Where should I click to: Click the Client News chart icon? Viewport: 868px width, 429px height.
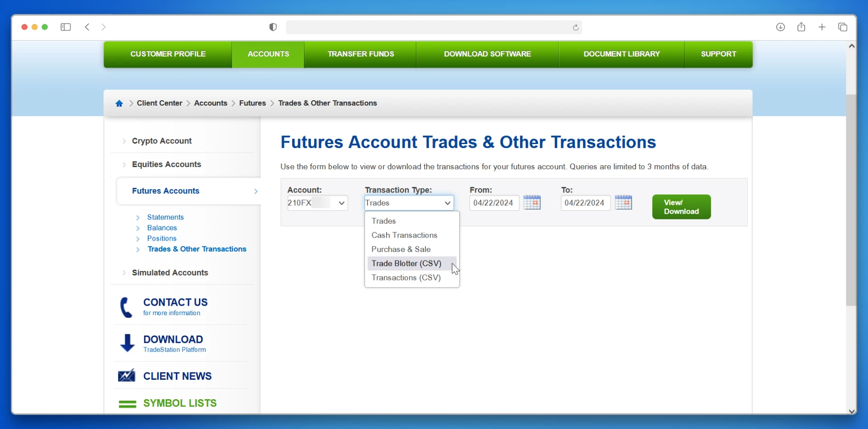127,376
